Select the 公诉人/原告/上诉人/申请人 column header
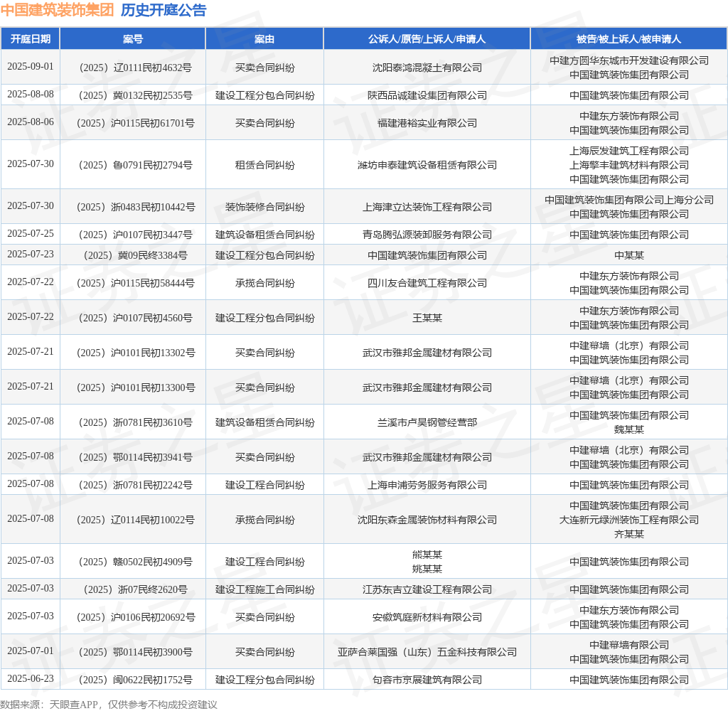 [427, 39]
